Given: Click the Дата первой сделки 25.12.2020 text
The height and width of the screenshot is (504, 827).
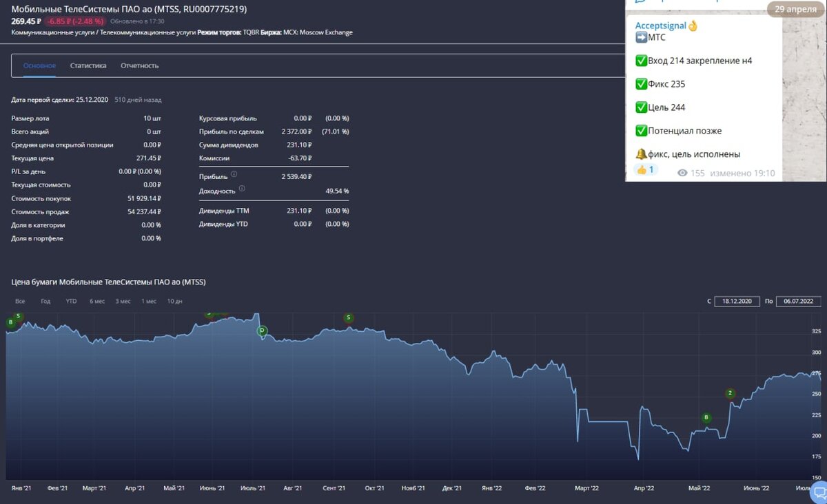Looking at the screenshot, I should pyautogui.click(x=60, y=100).
